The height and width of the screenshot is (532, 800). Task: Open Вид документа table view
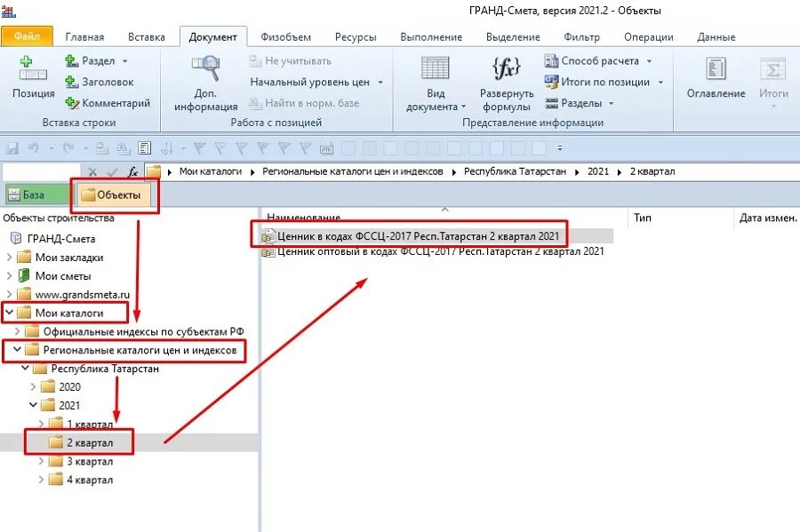click(436, 68)
